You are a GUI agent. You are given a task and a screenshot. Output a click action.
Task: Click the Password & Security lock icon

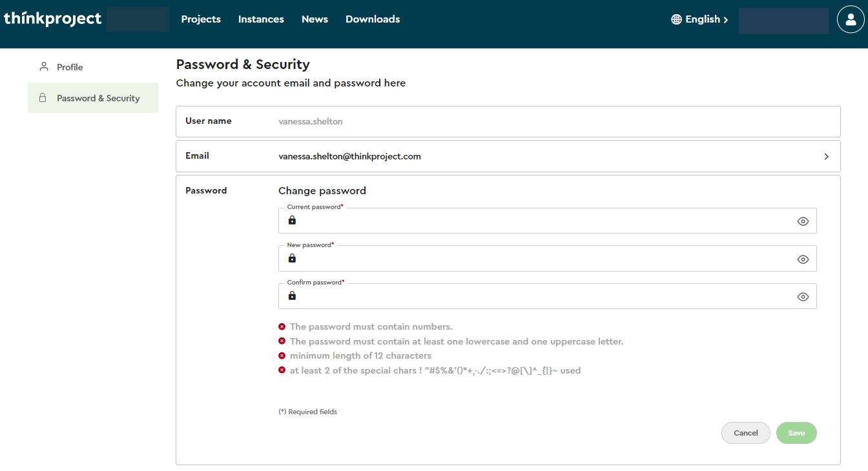pyautogui.click(x=43, y=98)
